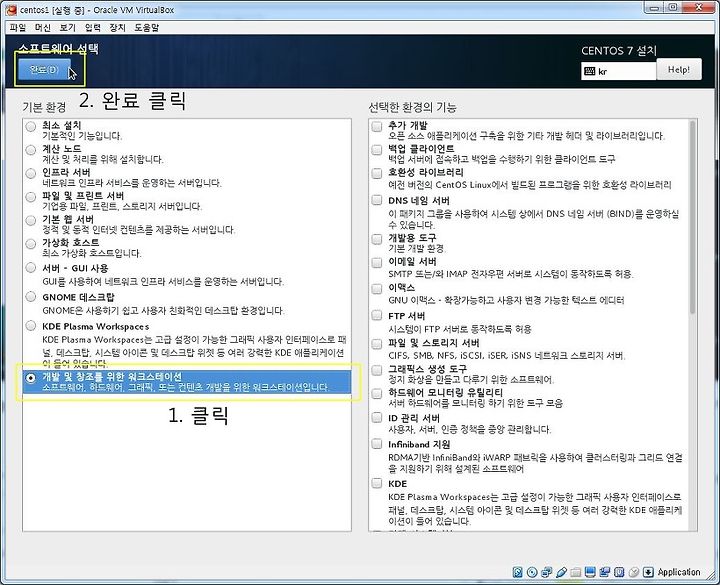Check the KDE add-on checkbox

coord(377,483)
